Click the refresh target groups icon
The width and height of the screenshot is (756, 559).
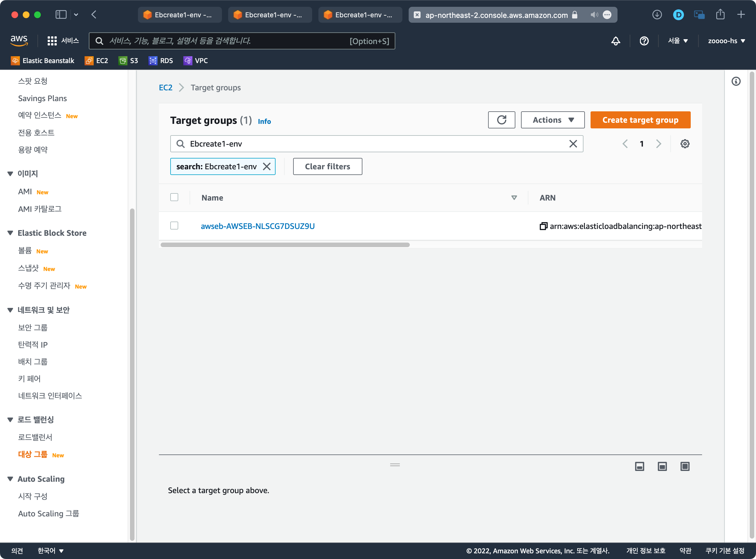501,120
